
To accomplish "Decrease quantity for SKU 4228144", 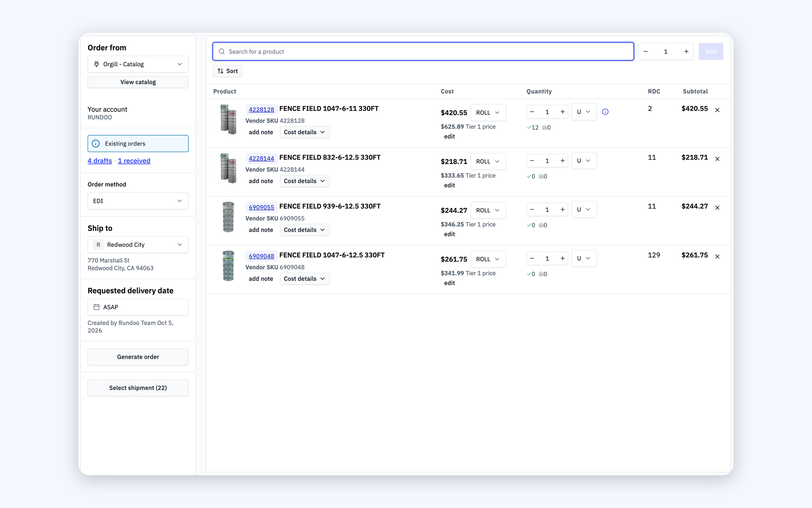I will [x=532, y=161].
